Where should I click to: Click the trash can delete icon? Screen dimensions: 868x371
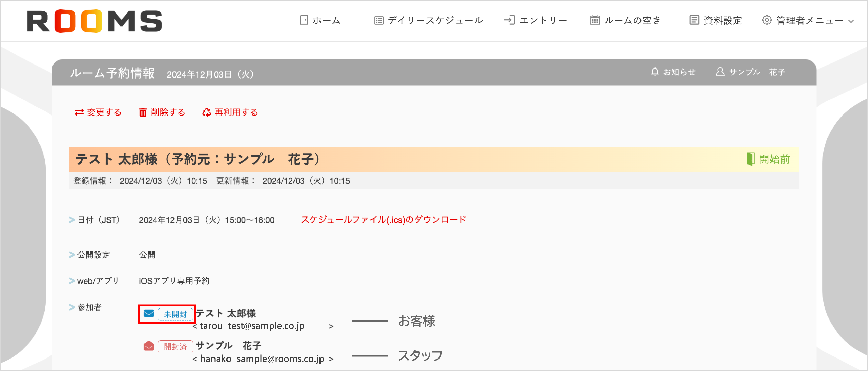click(143, 112)
